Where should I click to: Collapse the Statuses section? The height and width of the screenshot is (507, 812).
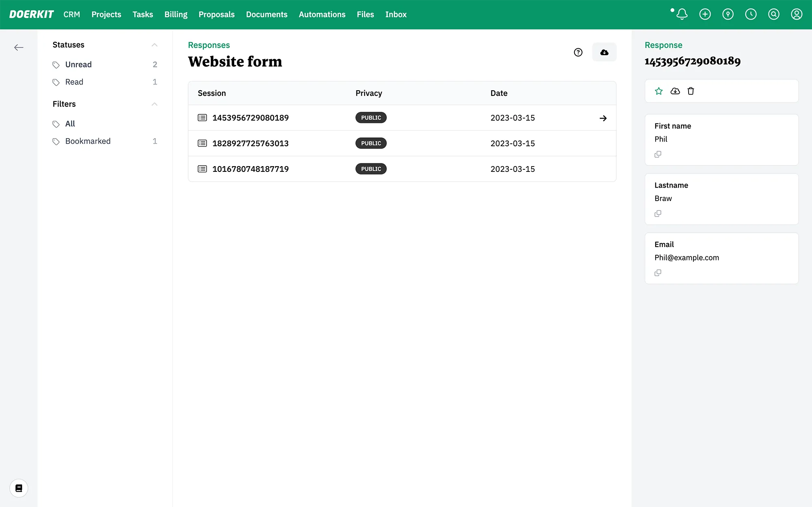click(x=154, y=45)
